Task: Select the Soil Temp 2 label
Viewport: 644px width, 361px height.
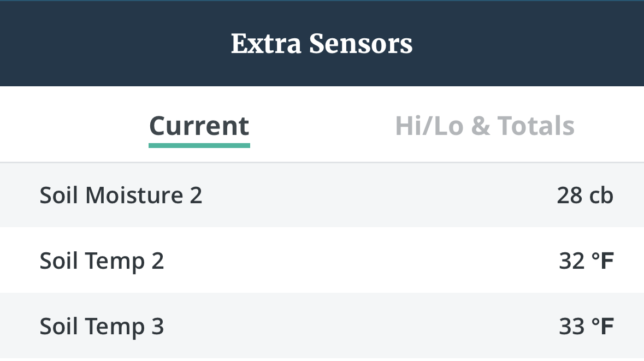Action: (x=102, y=261)
